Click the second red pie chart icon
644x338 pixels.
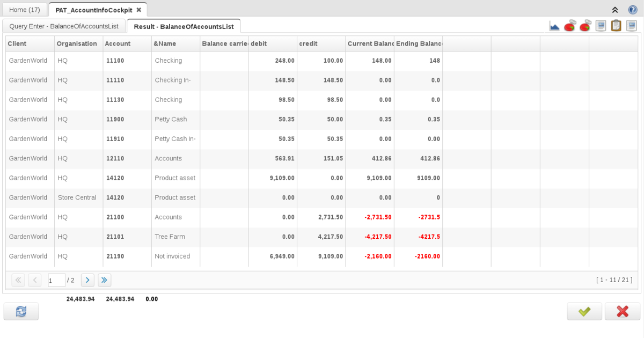point(586,26)
